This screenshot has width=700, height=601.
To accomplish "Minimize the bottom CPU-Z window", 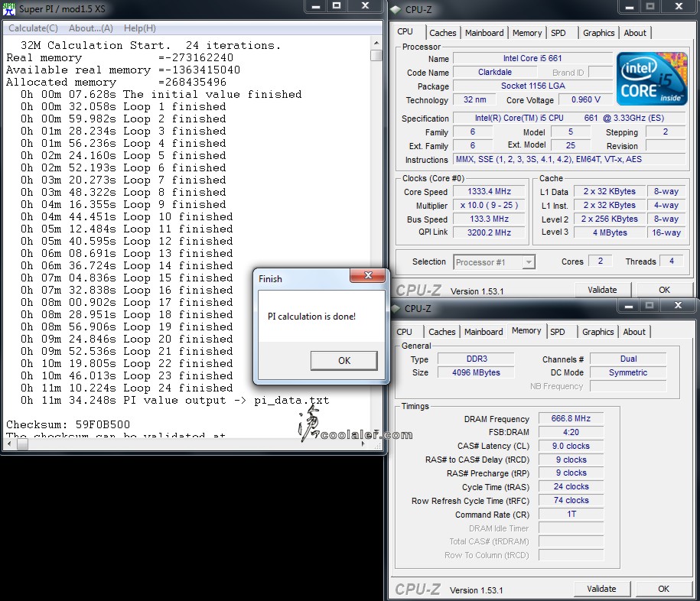I will tap(629, 306).
